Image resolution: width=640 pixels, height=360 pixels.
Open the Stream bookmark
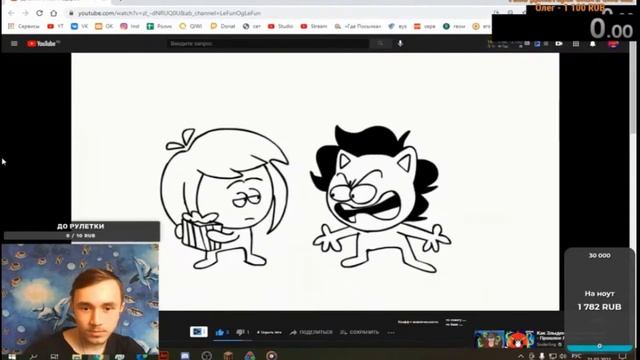tap(313, 26)
